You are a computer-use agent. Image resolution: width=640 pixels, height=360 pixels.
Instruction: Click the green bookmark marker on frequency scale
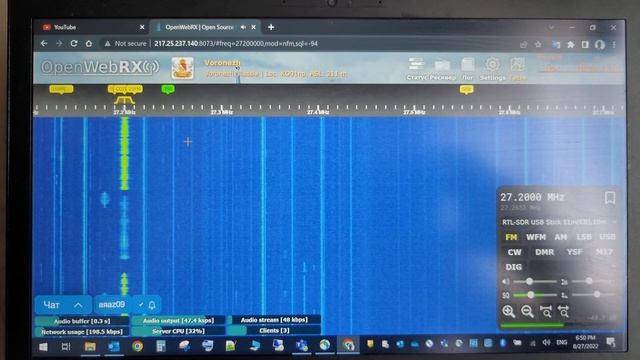[x=168, y=89]
